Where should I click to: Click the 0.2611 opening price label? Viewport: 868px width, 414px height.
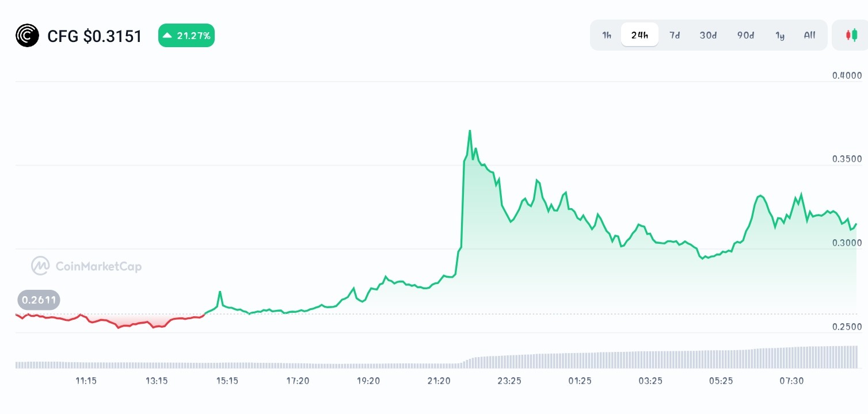click(x=39, y=300)
